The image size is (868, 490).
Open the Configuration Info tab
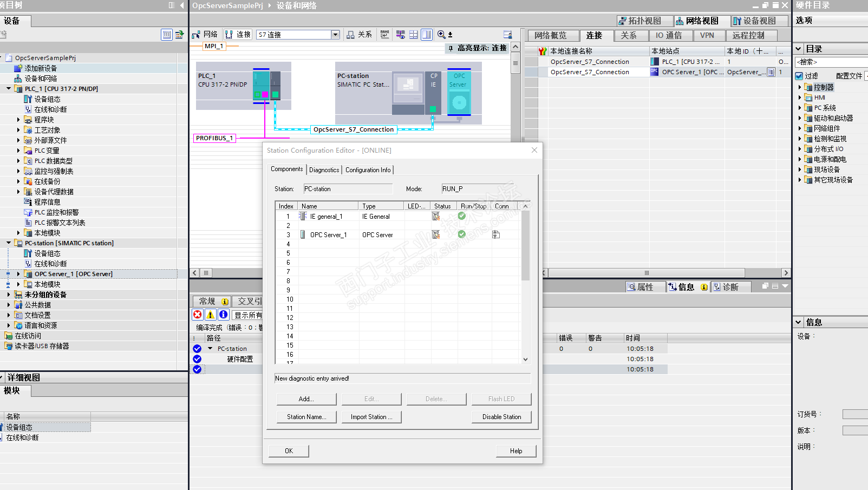(368, 170)
